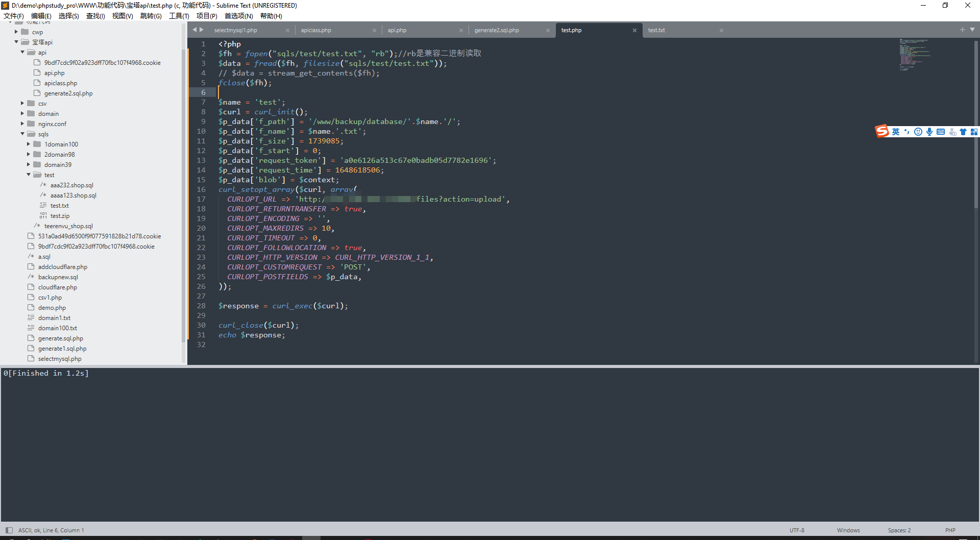The width and height of the screenshot is (980, 540).
Task: Open domain100.txt in the sidebar
Action: click(x=58, y=328)
